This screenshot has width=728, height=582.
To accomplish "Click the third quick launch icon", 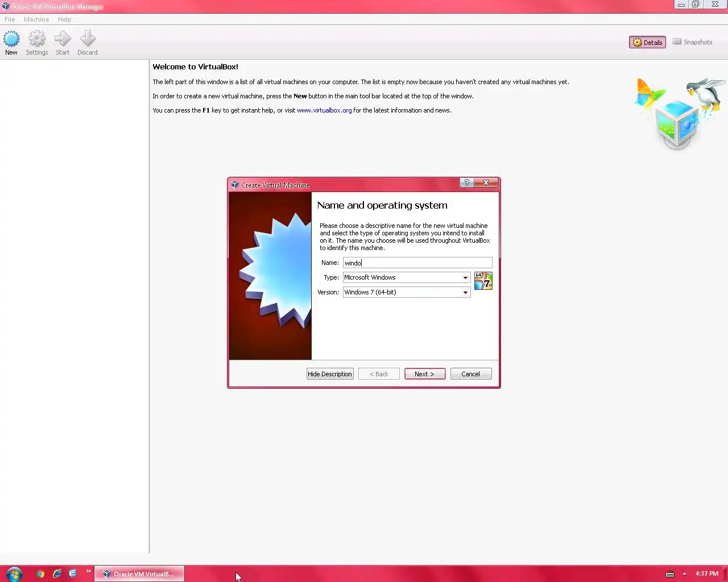I will [73, 573].
